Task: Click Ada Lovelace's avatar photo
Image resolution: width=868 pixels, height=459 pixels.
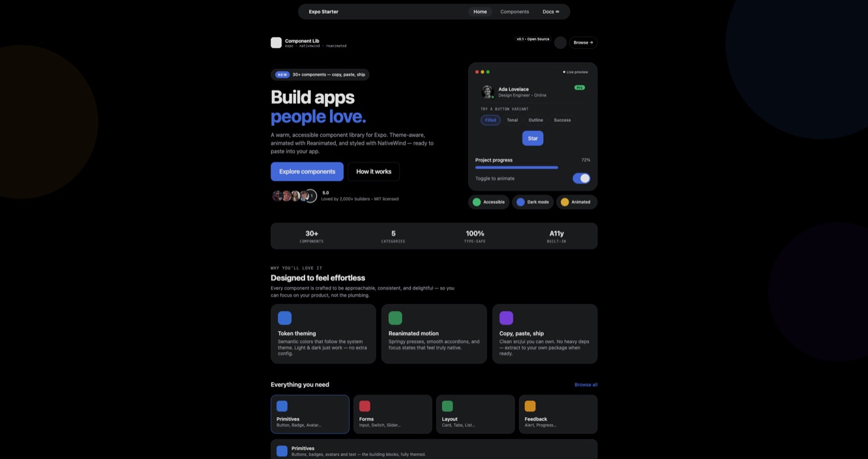Action: (x=487, y=92)
